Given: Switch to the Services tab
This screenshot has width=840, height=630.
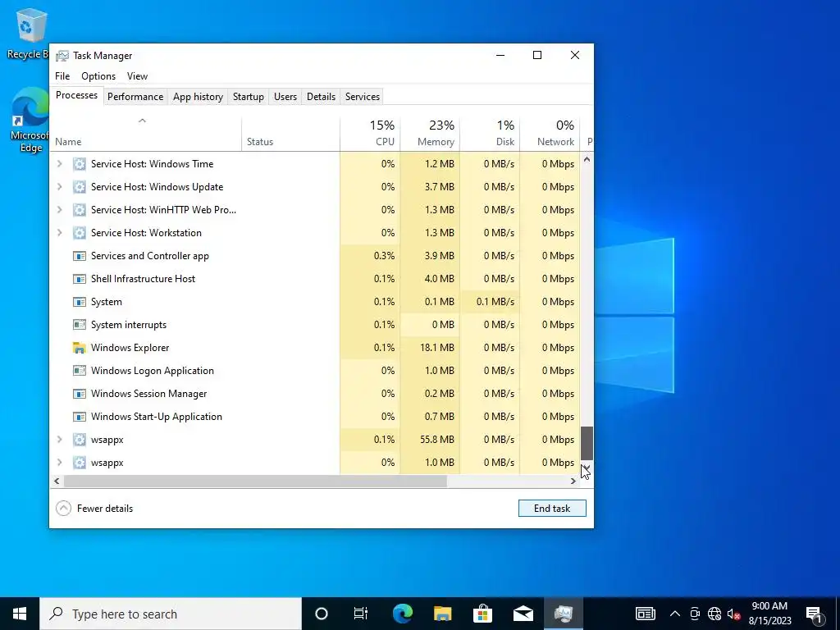Looking at the screenshot, I should (x=362, y=97).
